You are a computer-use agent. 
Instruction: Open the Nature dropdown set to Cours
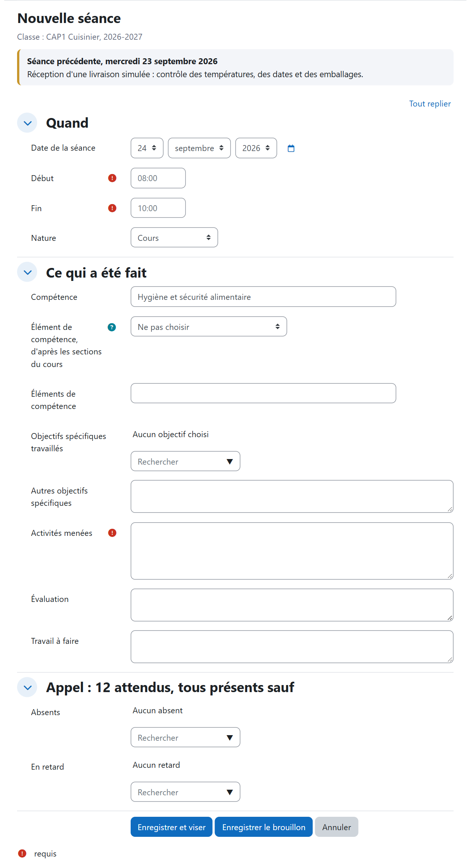[x=174, y=238]
